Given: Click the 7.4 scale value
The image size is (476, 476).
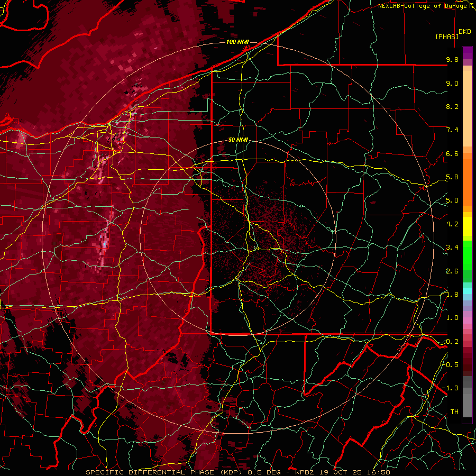Looking at the screenshot, I should tap(452, 130).
